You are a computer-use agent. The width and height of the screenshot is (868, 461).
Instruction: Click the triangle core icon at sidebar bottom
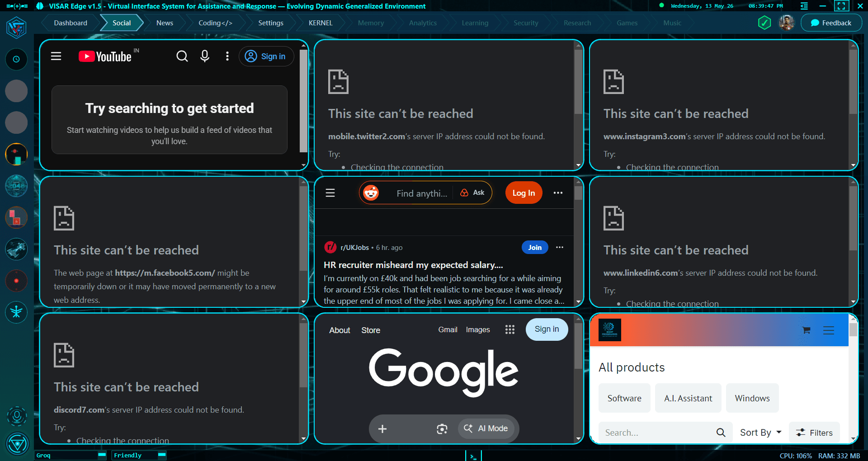point(17,444)
